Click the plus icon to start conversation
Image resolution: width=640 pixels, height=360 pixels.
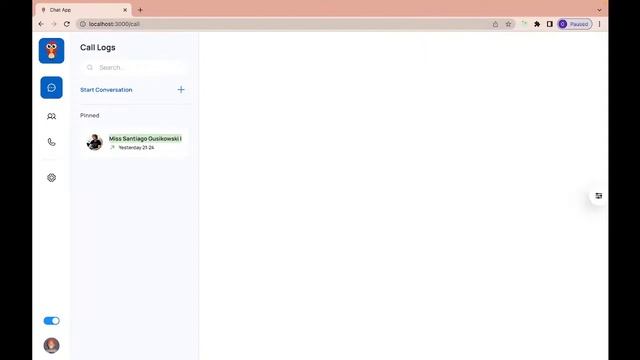(181, 89)
